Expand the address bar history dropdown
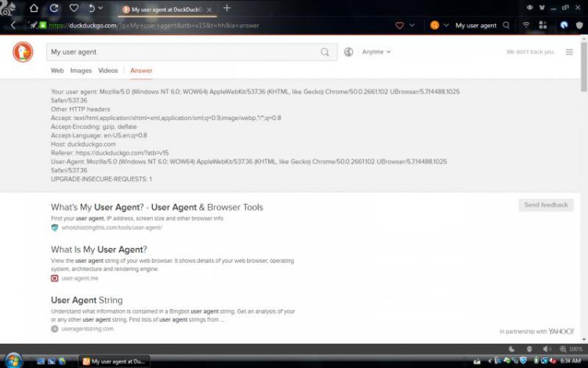Viewport: 588px width, 368px height. click(x=412, y=26)
